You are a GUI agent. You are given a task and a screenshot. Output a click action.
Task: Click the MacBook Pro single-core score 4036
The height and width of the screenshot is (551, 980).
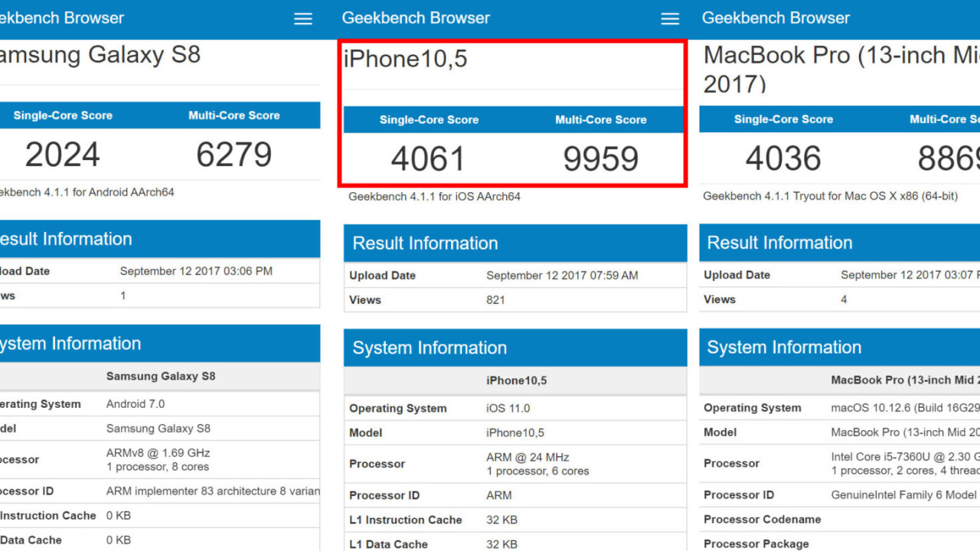782,158
